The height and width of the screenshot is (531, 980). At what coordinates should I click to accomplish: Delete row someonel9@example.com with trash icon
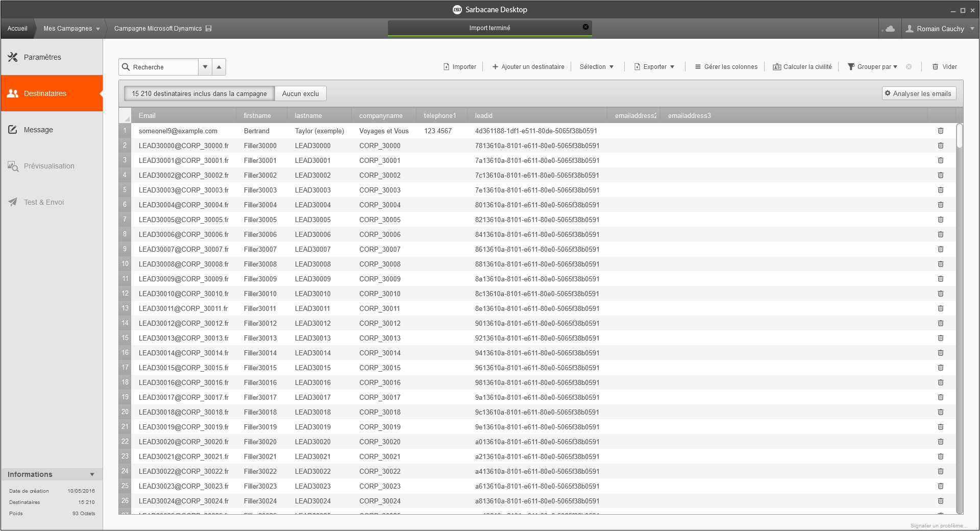click(941, 131)
